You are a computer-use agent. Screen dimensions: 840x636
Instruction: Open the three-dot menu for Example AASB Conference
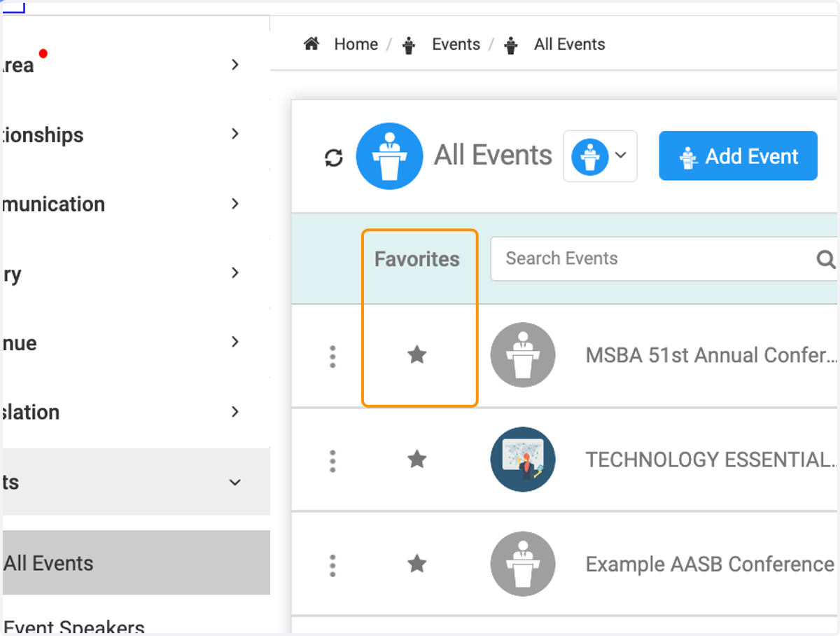point(332,565)
